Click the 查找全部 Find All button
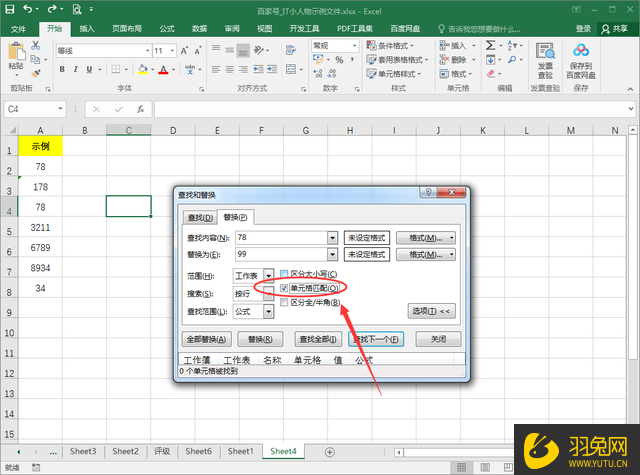This screenshot has width=640, height=475. click(318, 339)
